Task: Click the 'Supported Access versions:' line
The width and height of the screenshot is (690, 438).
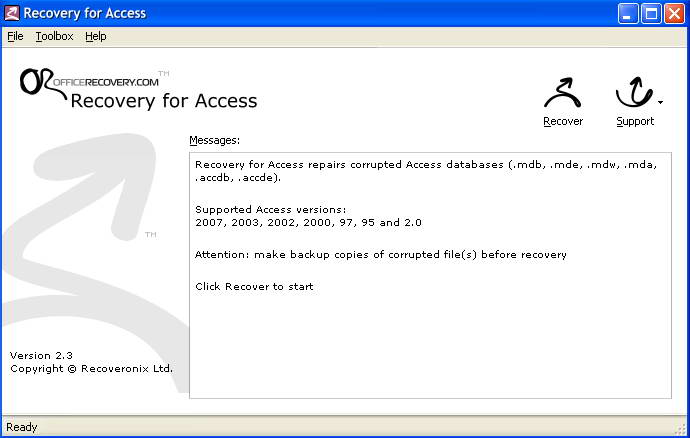Action: pos(271,210)
